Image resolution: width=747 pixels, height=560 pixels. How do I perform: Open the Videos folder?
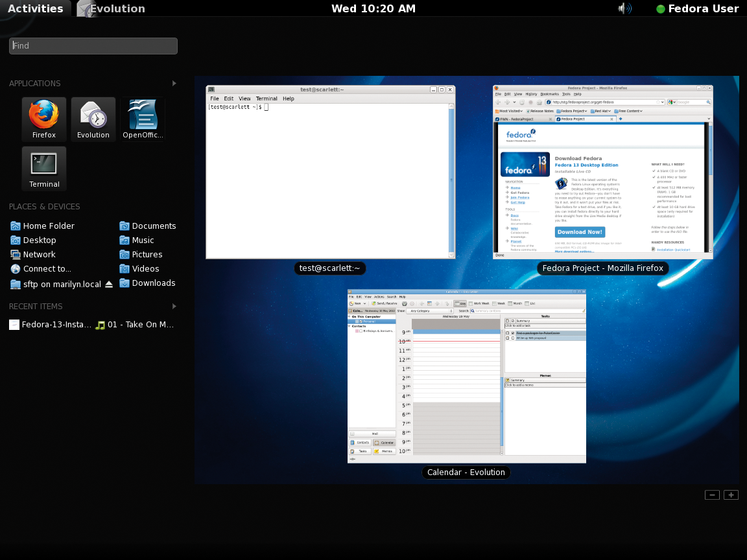[x=139, y=268]
